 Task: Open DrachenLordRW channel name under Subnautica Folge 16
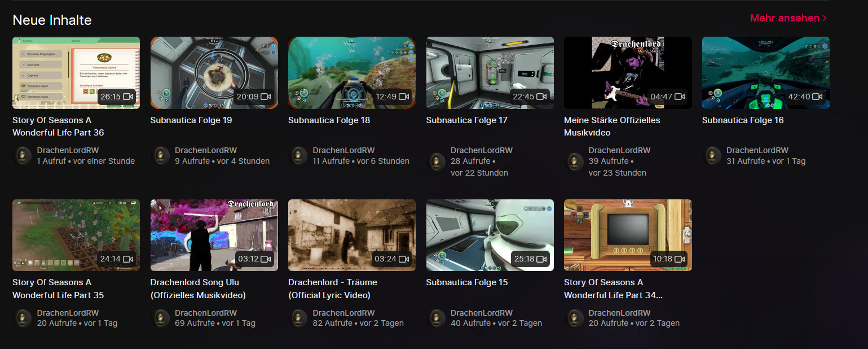[x=757, y=150]
